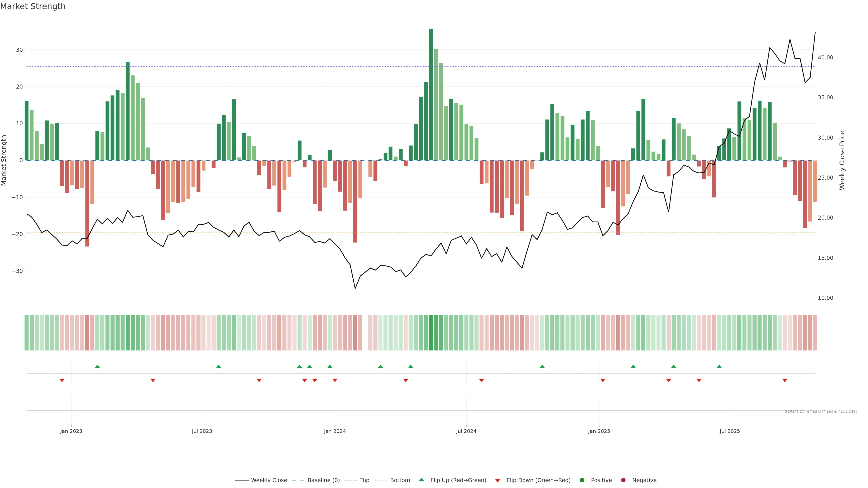The height and width of the screenshot is (488, 868).
Task: Click the Jul 2025 x-axis label
Action: 729,431
